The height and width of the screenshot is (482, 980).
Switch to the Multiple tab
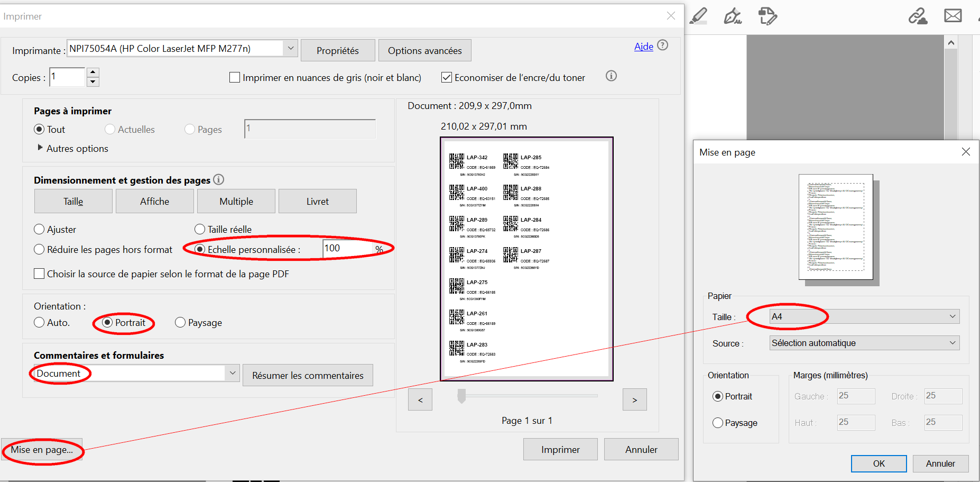tap(236, 201)
